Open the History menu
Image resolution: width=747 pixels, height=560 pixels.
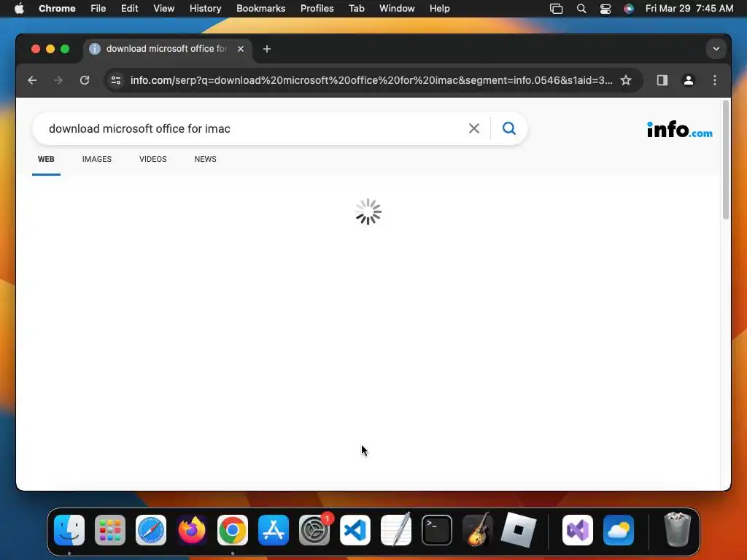click(x=205, y=9)
